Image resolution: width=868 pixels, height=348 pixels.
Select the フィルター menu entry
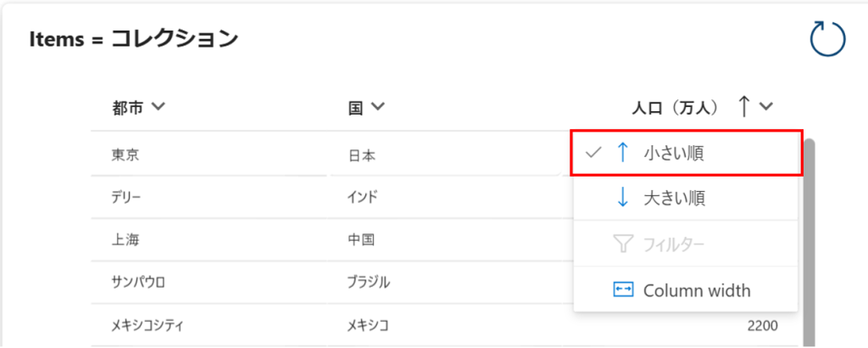pos(674,244)
